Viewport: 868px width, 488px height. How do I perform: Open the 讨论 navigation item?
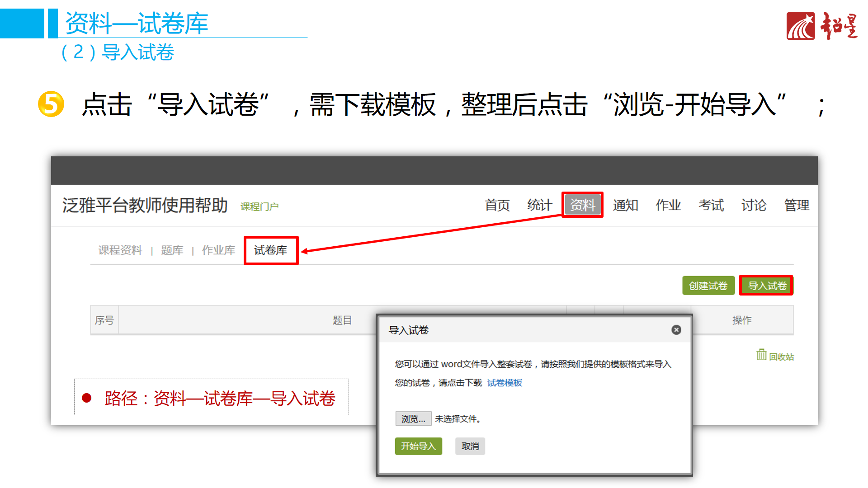(754, 206)
